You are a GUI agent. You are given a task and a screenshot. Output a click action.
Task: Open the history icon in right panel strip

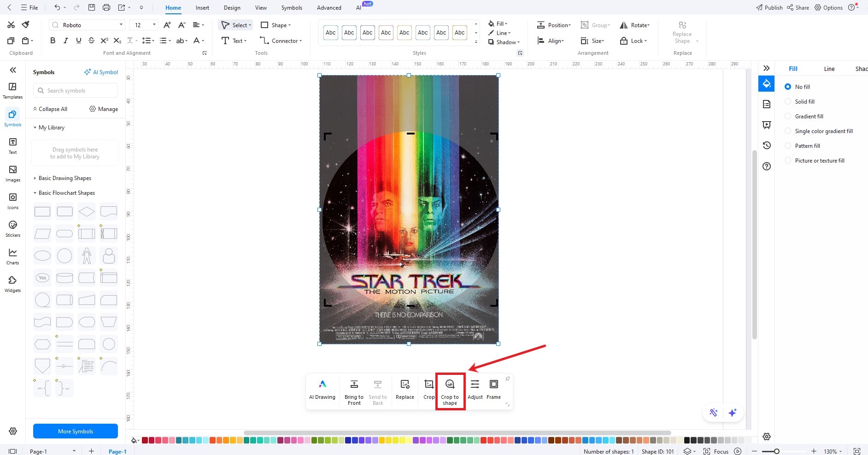[x=767, y=146]
